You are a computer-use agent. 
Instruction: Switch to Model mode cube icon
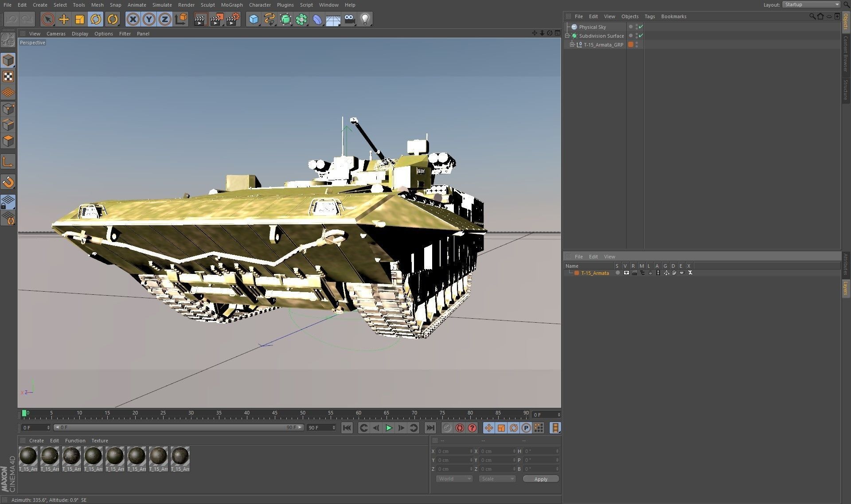click(x=8, y=60)
